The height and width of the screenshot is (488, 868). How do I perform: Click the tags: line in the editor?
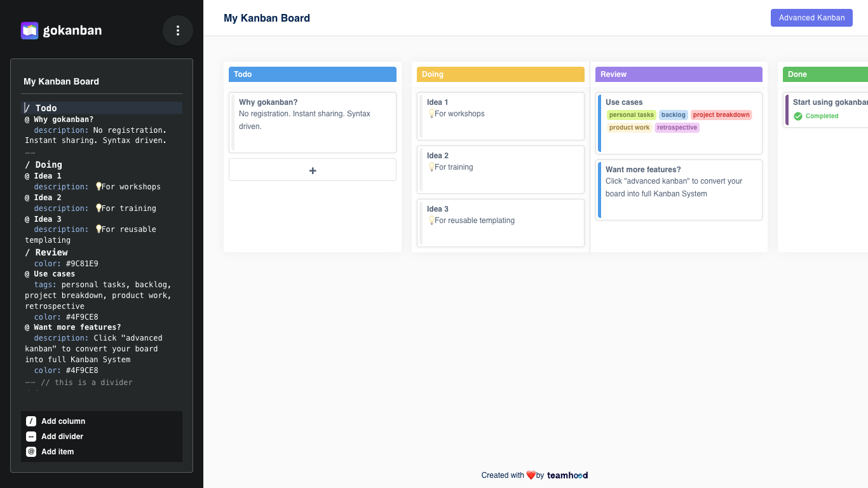(103, 285)
